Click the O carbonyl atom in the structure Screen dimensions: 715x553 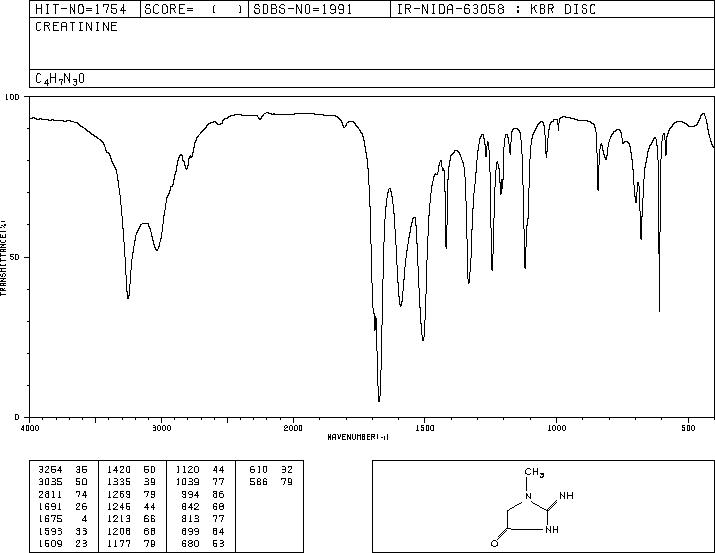pos(494,543)
